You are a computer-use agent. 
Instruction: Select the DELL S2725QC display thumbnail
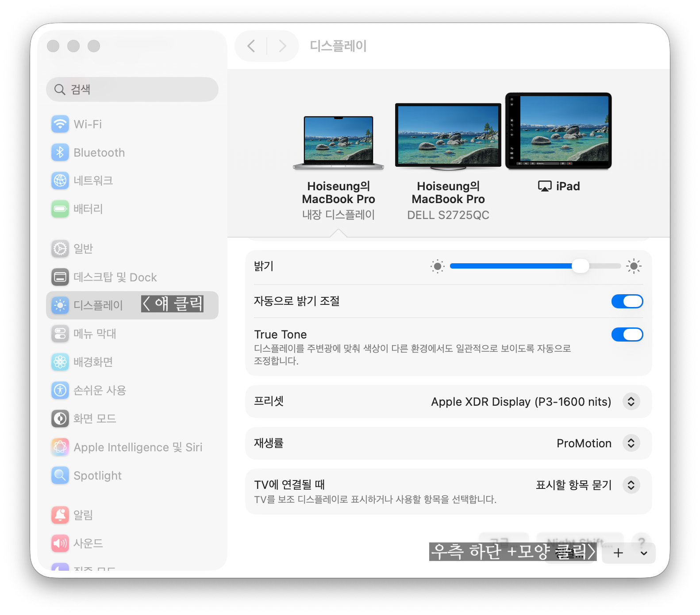pos(448,137)
